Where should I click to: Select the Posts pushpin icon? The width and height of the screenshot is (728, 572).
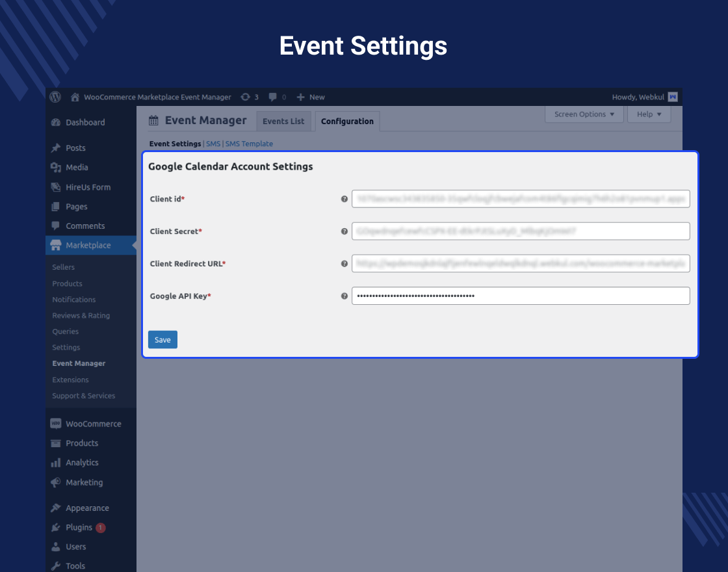point(56,148)
